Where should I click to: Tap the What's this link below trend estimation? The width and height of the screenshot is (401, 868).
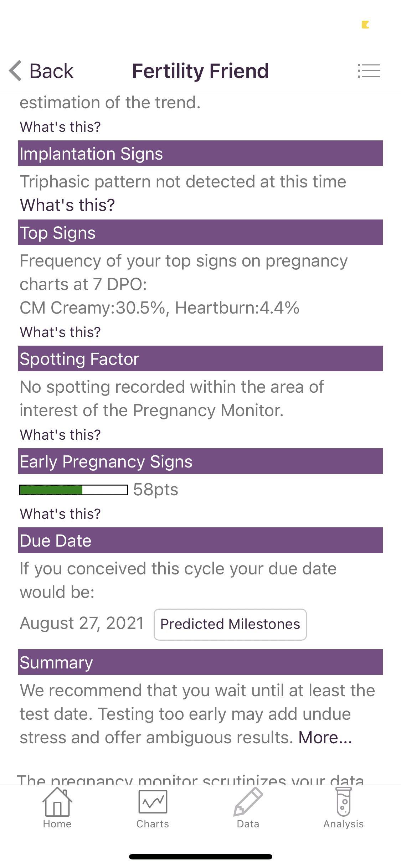60,127
